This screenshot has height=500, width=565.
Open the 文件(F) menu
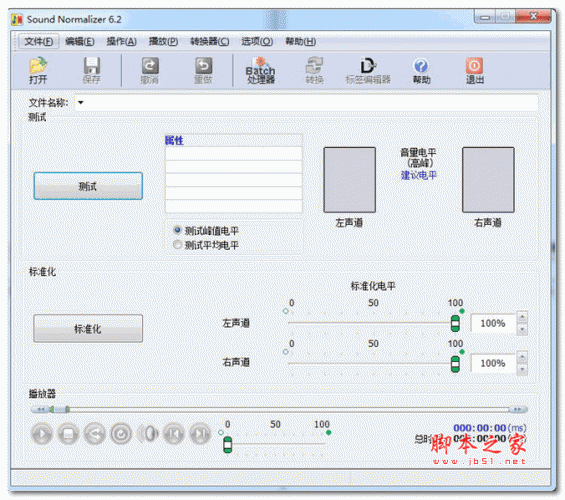point(39,42)
